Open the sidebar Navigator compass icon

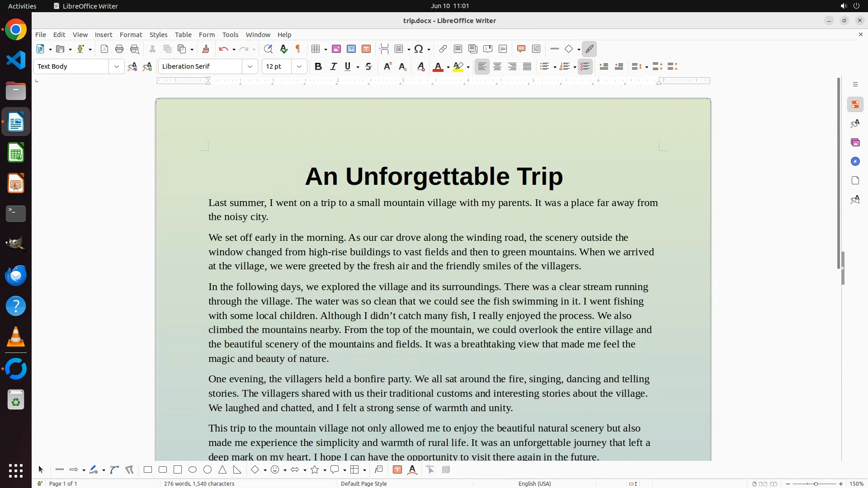855,162
